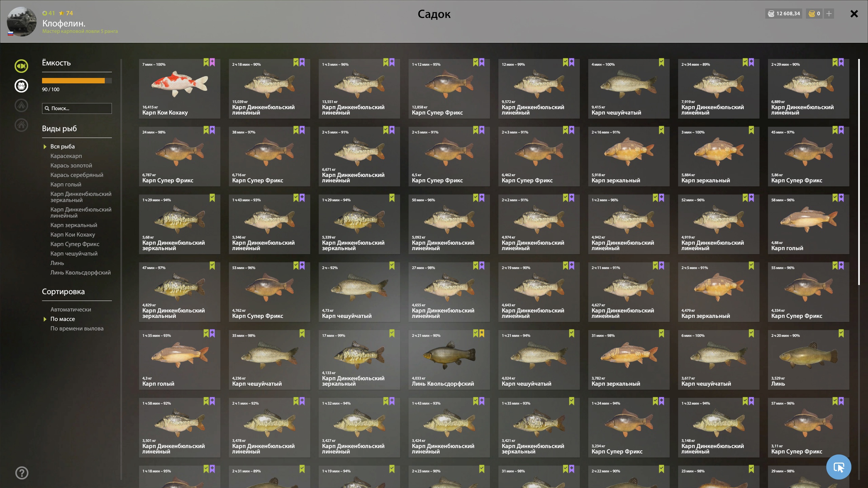Click the player avatar picture

tap(22, 22)
